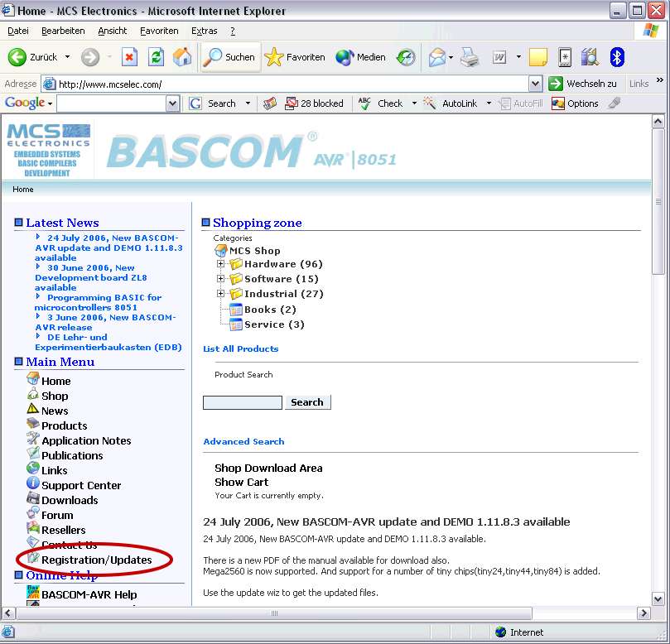670x644 pixels.
Task: Refresh the page with the green arrows icon
Action: (156, 57)
